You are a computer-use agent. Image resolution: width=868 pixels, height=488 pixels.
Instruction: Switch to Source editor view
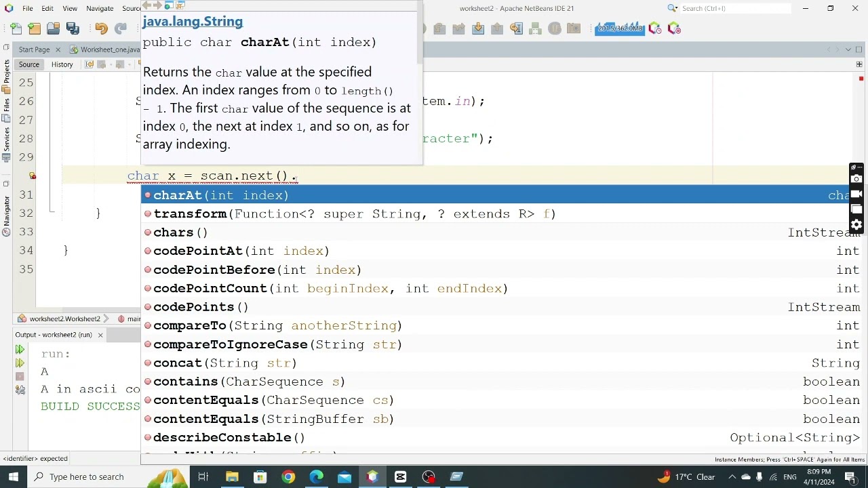coord(29,64)
